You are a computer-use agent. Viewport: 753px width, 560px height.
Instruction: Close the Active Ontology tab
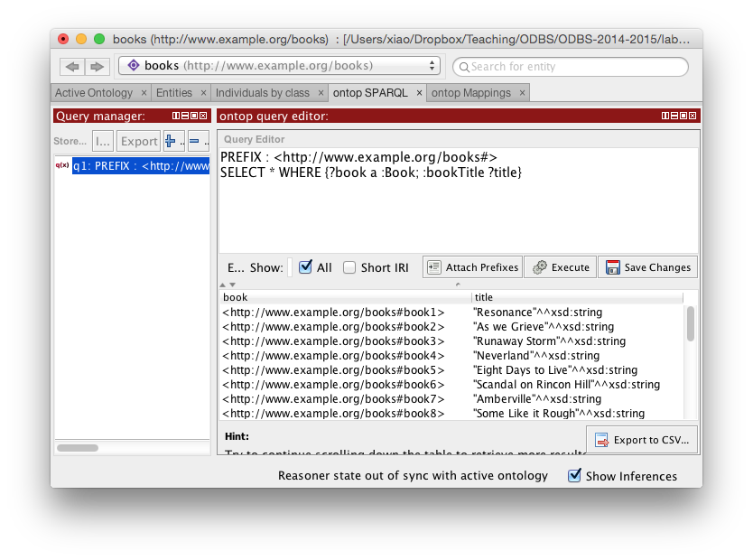click(144, 93)
